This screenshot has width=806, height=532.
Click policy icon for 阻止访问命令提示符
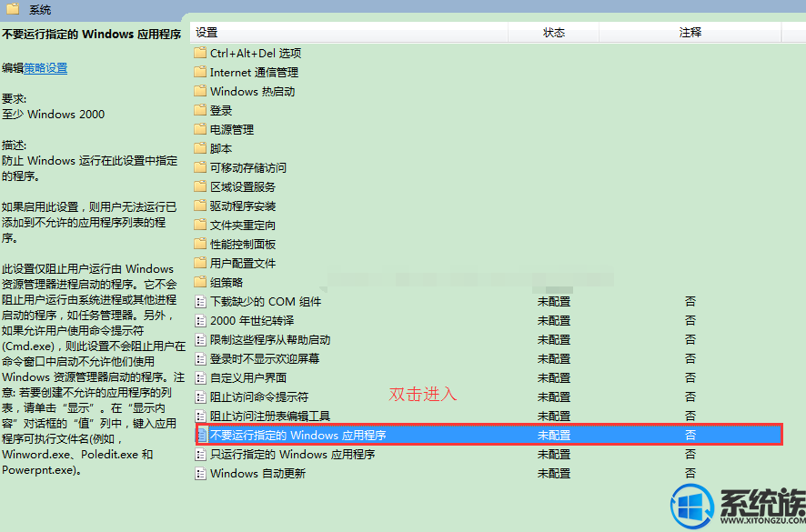pos(200,396)
